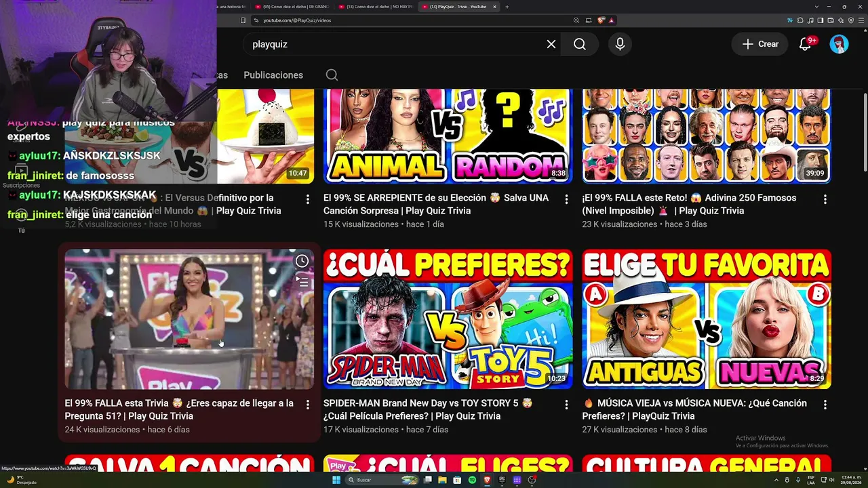Open options for the Mejor Gastronomía del Mundo video
Image resolution: width=868 pixels, height=488 pixels.
coord(307,199)
